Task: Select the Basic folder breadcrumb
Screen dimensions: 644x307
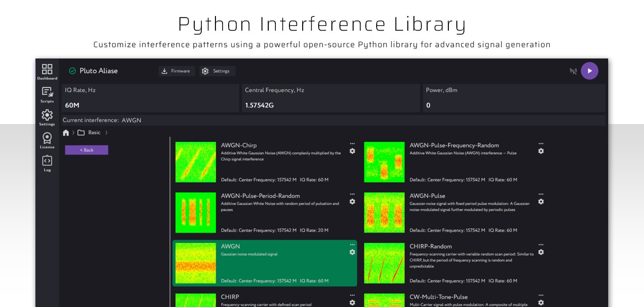Action: tap(90, 133)
